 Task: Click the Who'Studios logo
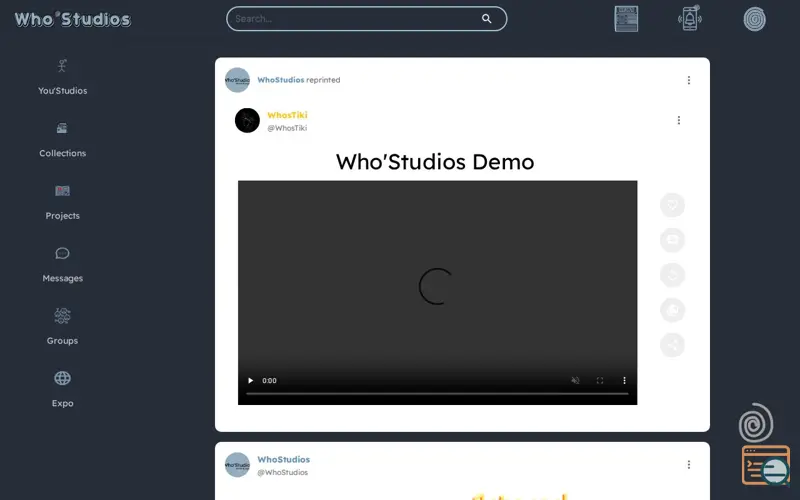point(72,19)
